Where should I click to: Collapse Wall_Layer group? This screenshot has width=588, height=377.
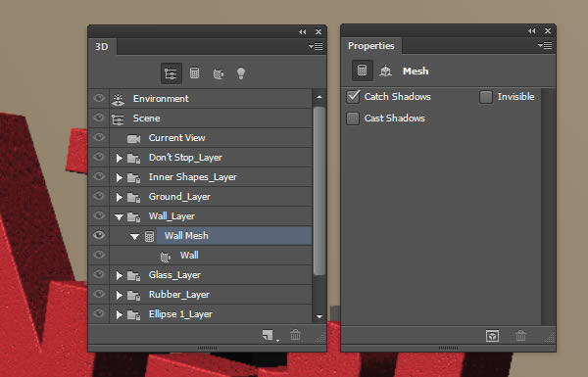[120, 217]
